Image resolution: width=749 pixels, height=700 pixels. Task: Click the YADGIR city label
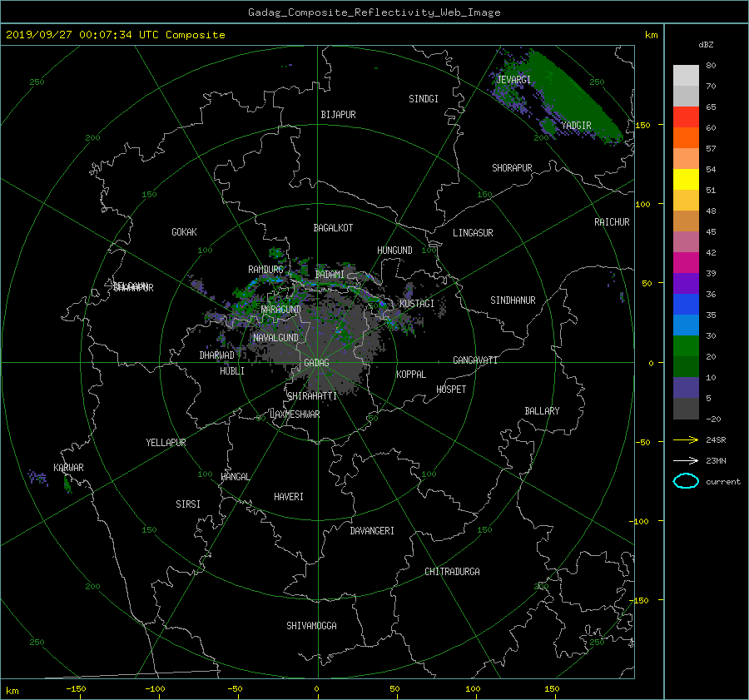pos(577,125)
